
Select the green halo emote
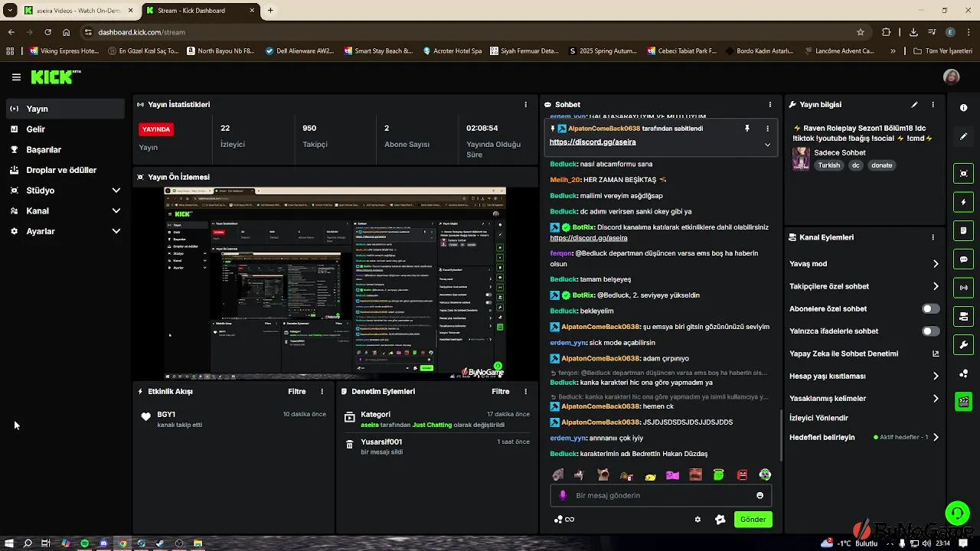pyautogui.click(x=719, y=475)
